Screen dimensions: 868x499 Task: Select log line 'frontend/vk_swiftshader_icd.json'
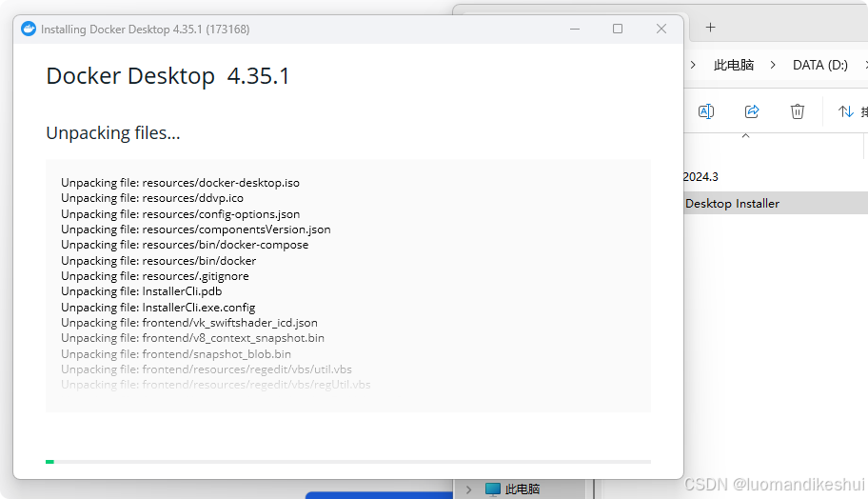tap(189, 323)
